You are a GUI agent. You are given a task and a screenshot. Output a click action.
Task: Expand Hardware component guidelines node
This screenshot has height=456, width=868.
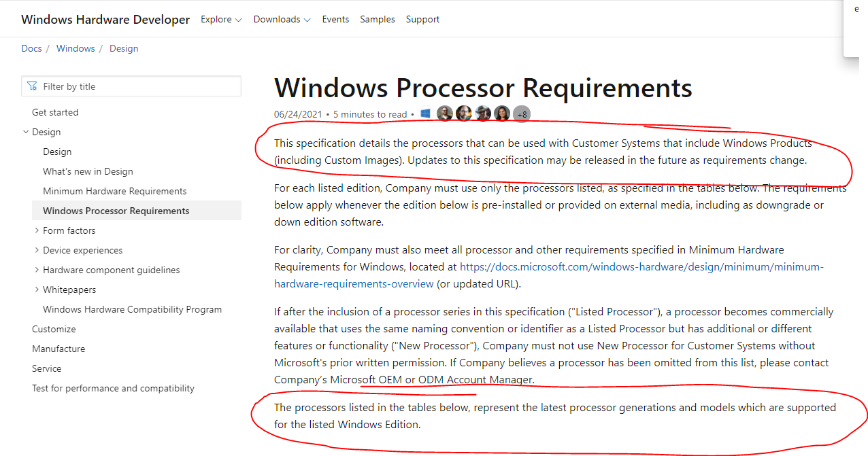point(37,270)
